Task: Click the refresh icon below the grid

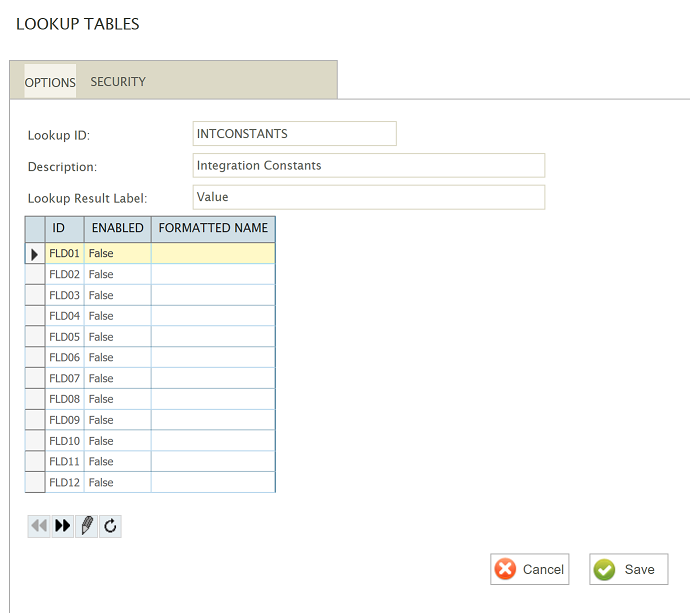Action: 110,526
